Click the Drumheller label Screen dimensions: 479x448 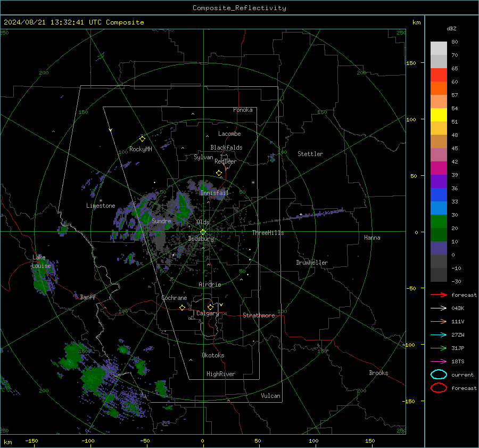click(x=312, y=263)
